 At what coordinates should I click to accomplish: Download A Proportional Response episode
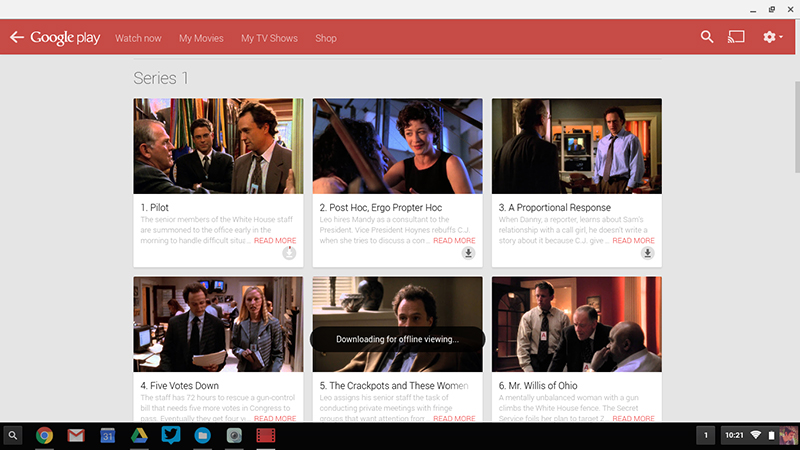(x=647, y=253)
